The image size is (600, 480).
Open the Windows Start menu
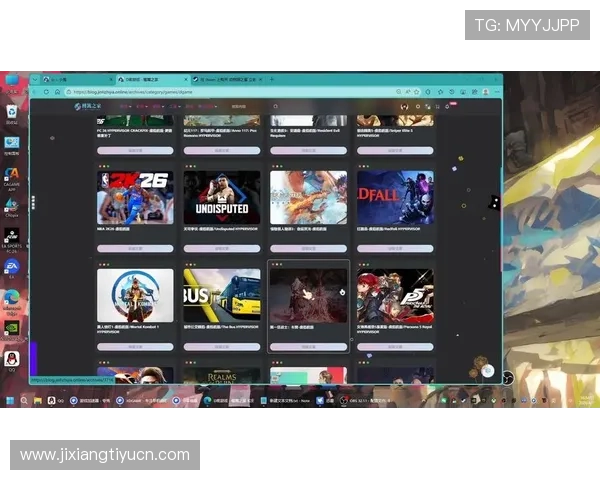tap(10, 400)
